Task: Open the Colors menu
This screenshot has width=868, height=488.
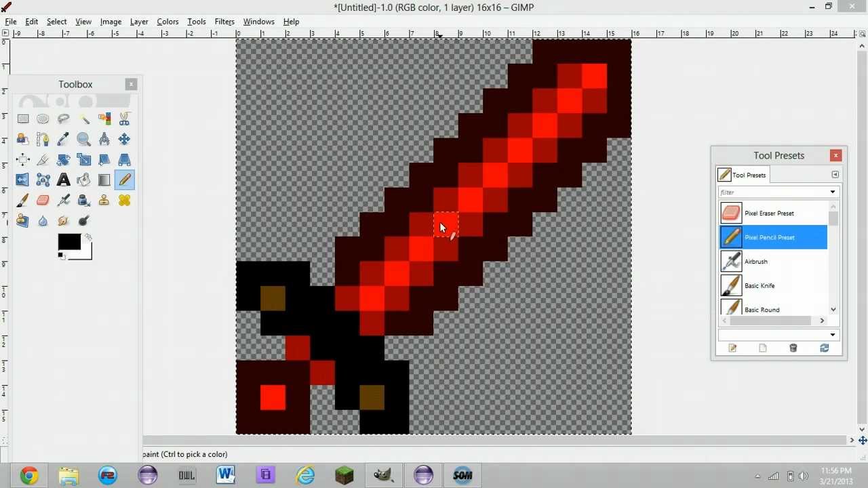Action: click(x=167, y=21)
